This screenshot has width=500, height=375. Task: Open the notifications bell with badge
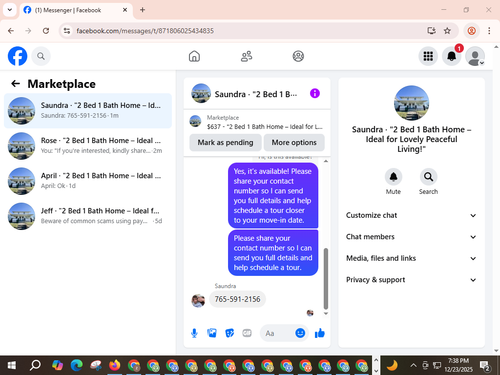(x=452, y=56)
